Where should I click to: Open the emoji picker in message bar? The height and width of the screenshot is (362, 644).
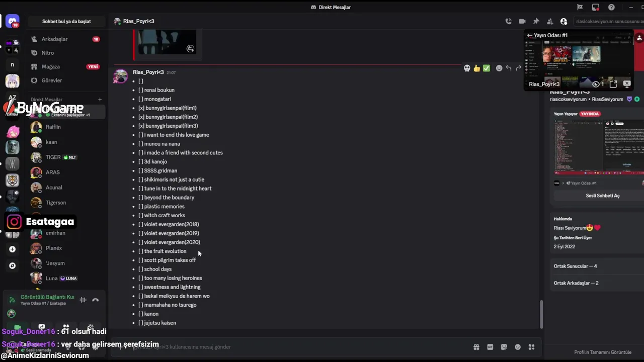(x=518, y=347)
